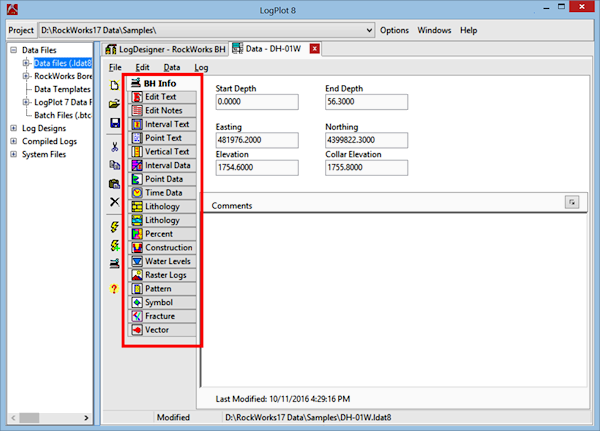Viewport: 600px width, 431px height.
Task: Click the New file icon in the toolbar
Action: coord(115,85)
